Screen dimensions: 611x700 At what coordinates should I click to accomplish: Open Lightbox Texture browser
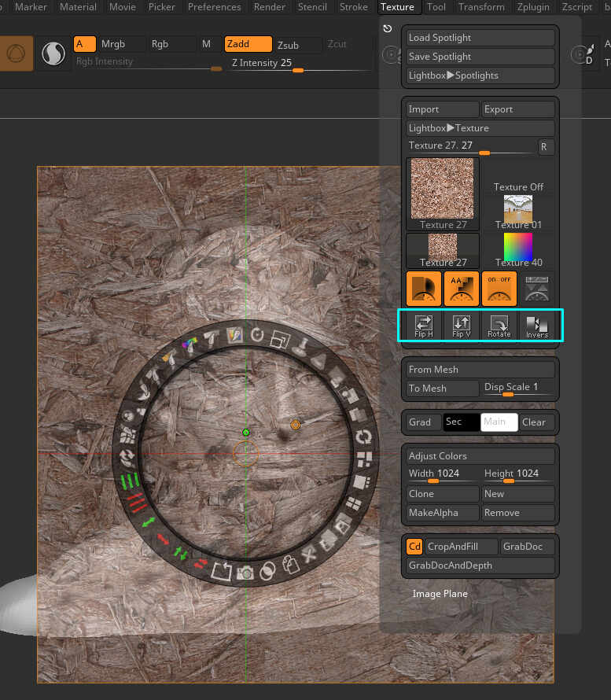480,128
